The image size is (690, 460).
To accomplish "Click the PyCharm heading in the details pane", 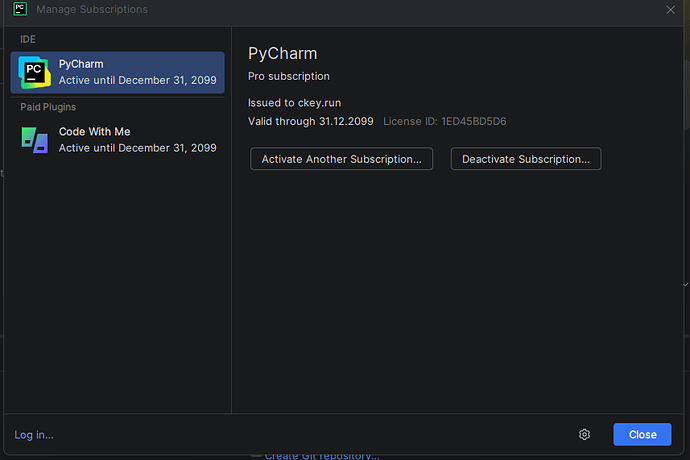I will [x=282, y=53].
